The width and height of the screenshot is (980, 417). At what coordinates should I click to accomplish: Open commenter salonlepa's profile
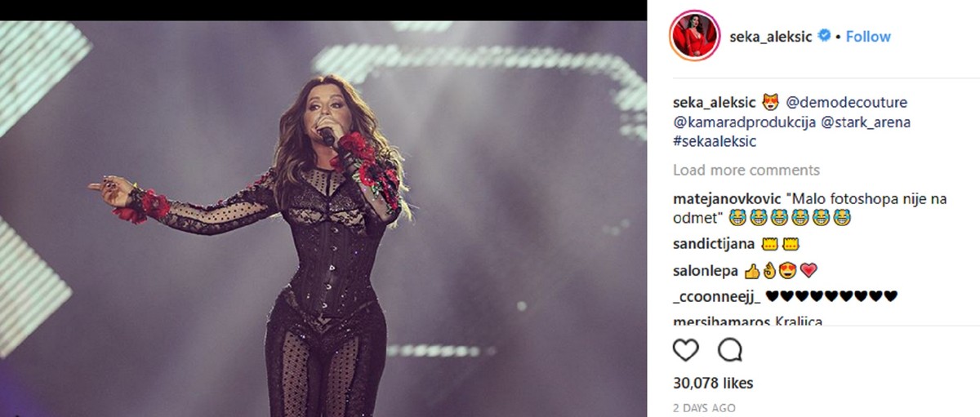click(x=706, y=270)
